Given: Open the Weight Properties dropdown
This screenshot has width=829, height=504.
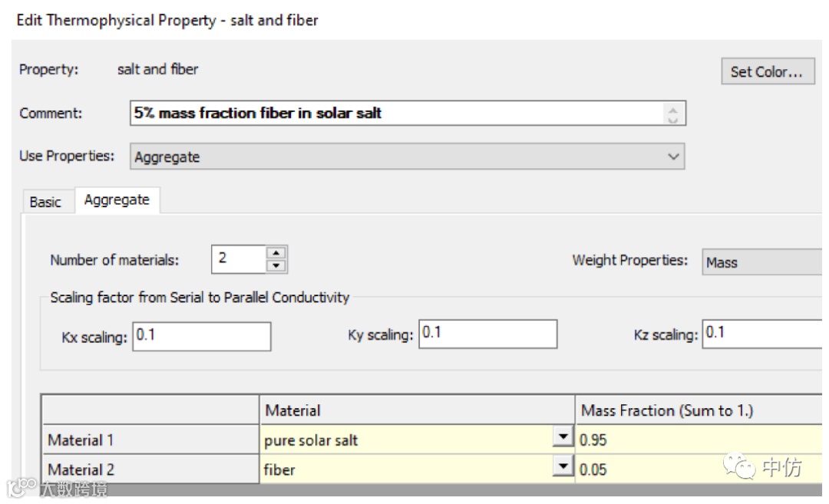Looking at the screenshot, I should click(x=762, y=262).
